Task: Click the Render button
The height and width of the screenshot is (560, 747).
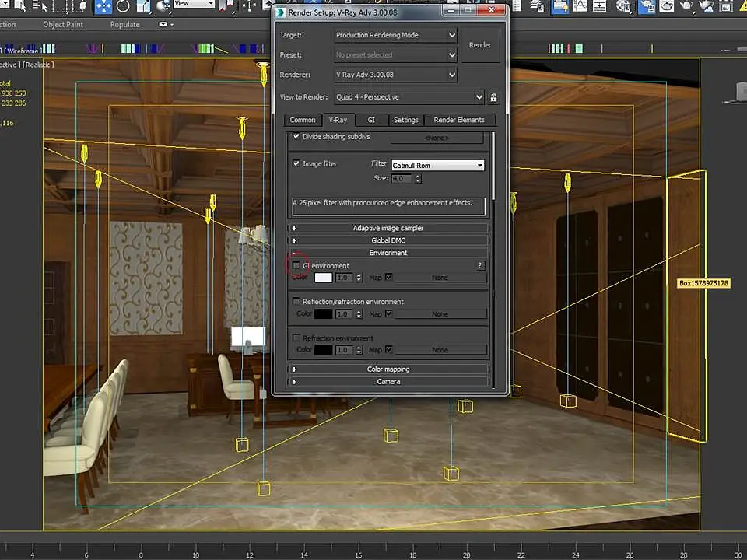Action: pos(480,45)
